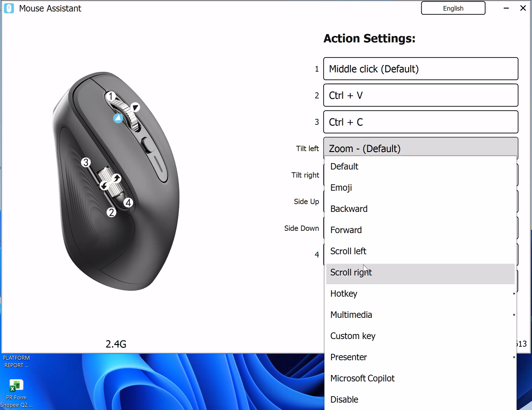
Task: Open button 3 action dropdown Ctrl + C
Action: point(420,122)
